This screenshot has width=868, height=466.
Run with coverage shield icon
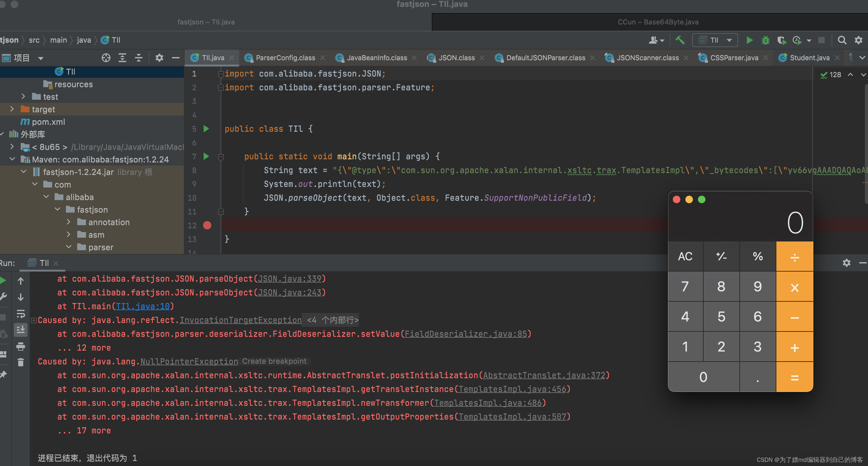(781, 40)
